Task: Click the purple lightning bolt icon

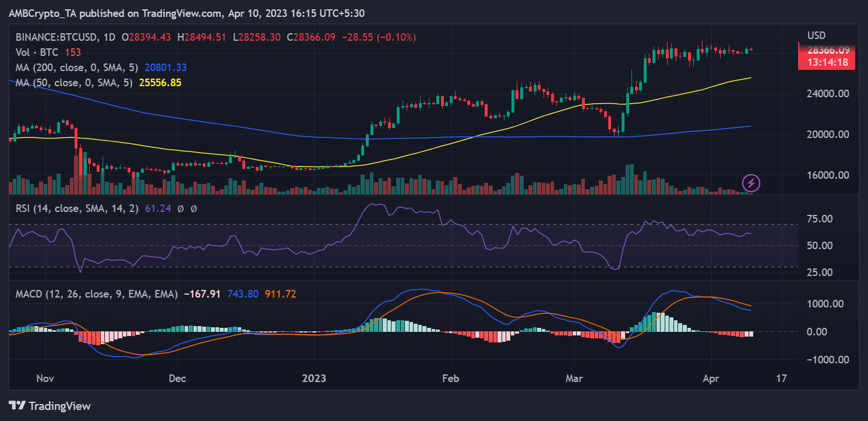Action: (751, 183)
